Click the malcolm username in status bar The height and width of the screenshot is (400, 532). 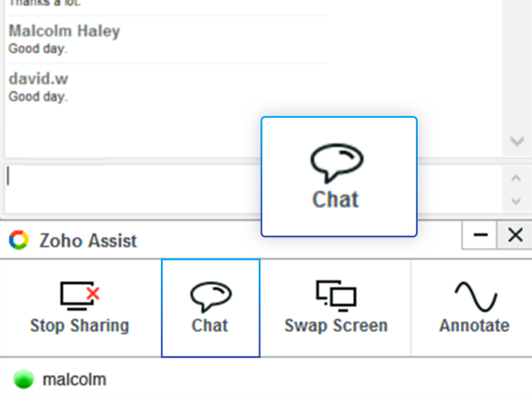74,379
